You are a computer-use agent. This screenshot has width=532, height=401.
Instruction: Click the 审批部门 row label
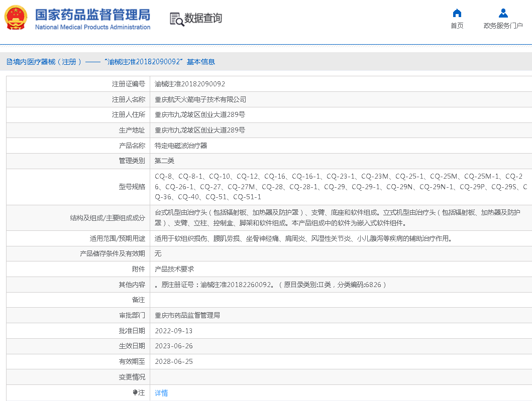[x=132, y=316]
